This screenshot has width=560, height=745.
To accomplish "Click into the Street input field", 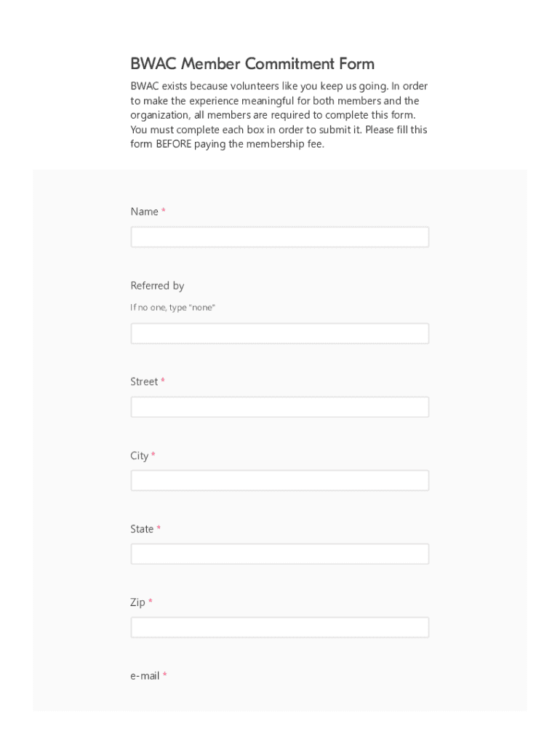I will [x=279, y=407].
